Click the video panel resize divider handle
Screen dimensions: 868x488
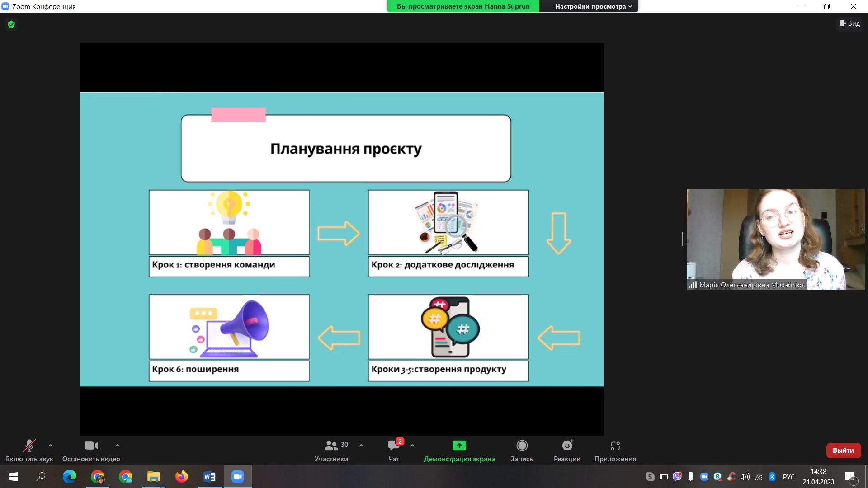tap(683, 239)
